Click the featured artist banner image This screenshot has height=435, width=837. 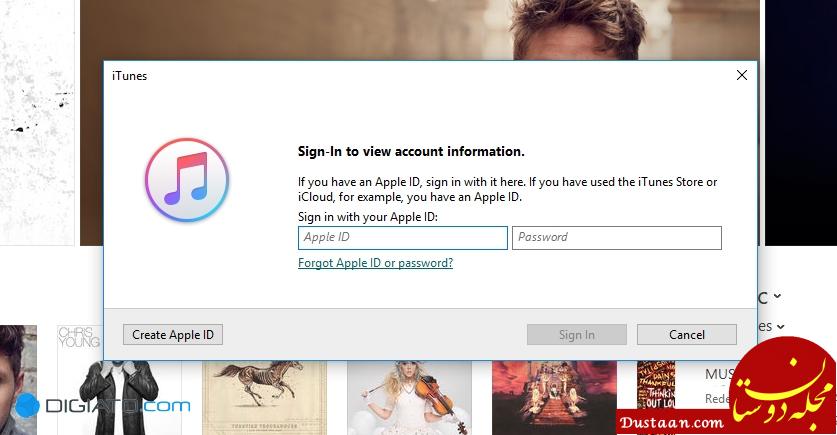tap(420, 30)
